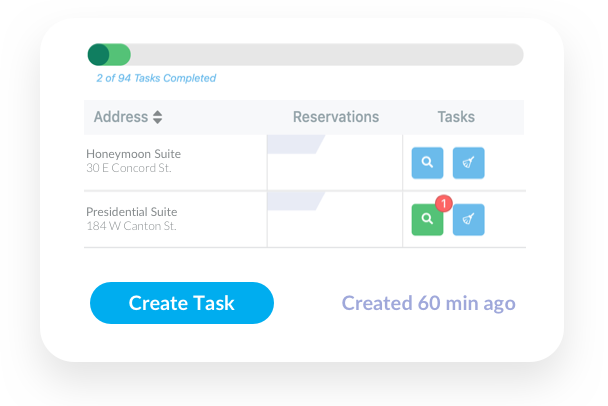Open Honeymoon Suite inspection magnifier task
The width and height of the screenshot is (608, 406).
[427, 163]
